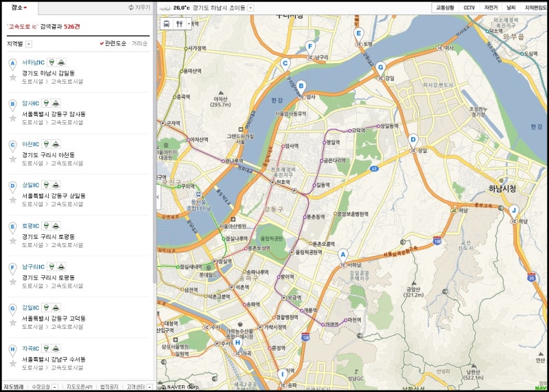Favorite 아천IC with its star

coord(12,159)
